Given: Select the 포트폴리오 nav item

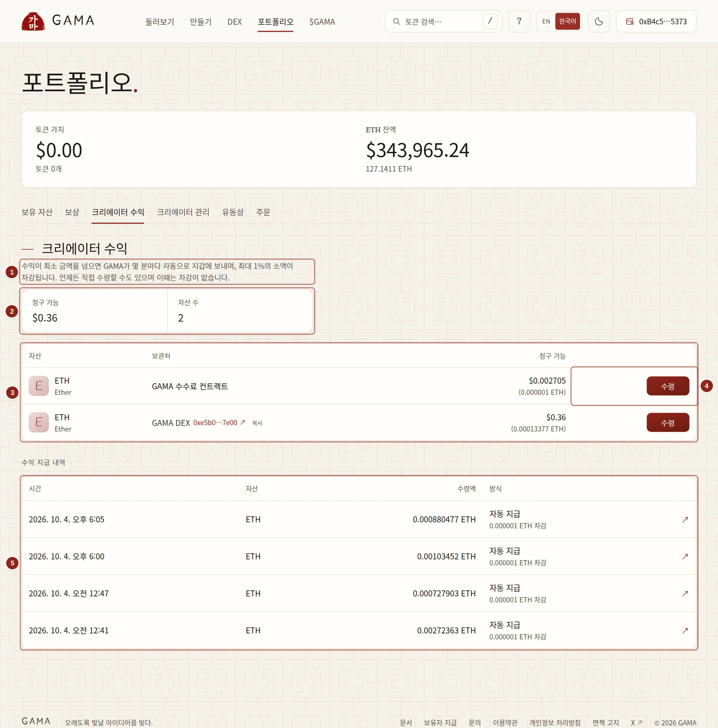Looking at the screenshot, I should point(276,22).
